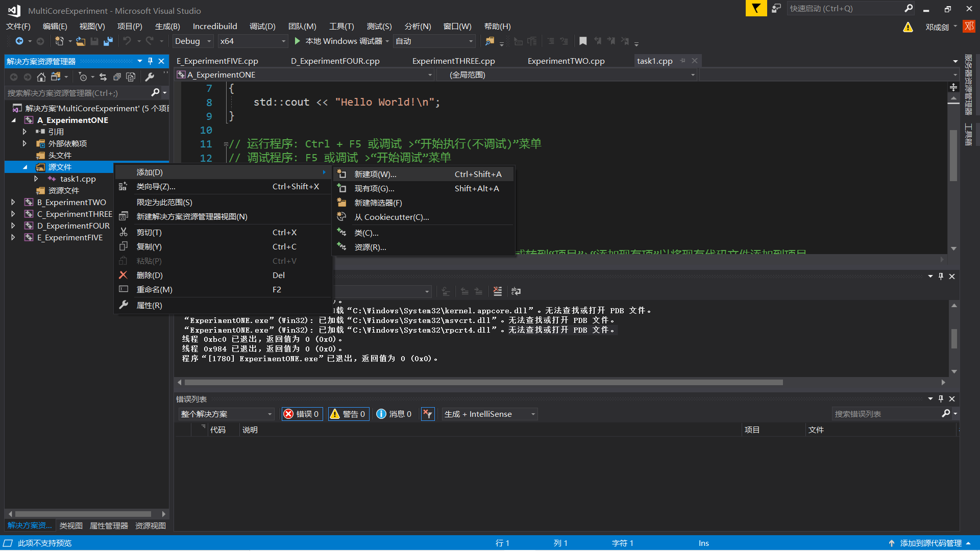Open the 调试(D) menu in the menu bar
The image size is (980, 551).
(262, 27)
